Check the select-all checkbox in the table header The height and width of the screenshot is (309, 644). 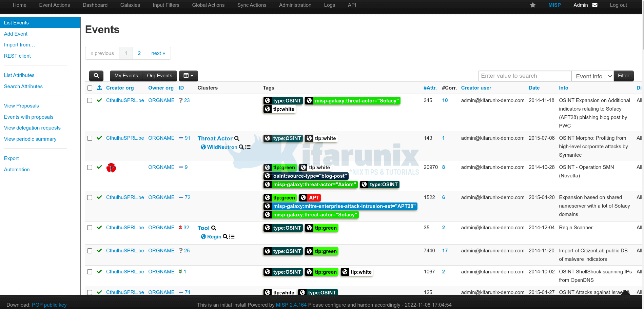coord(90,88)
